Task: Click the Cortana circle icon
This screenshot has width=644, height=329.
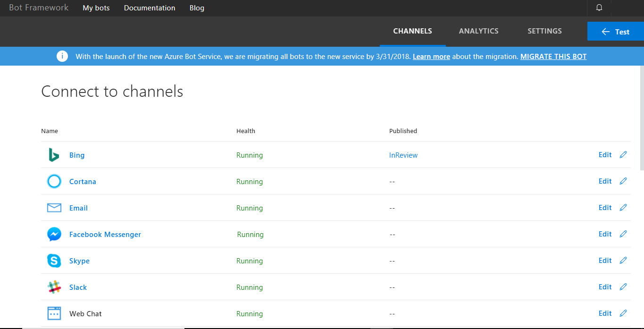Action: click(54, 181)
